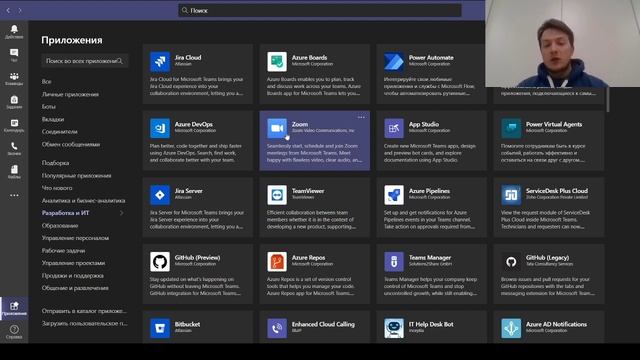Open the Что нового category
Viewport: 640px width, 360px height.
(x=57, y=188)
